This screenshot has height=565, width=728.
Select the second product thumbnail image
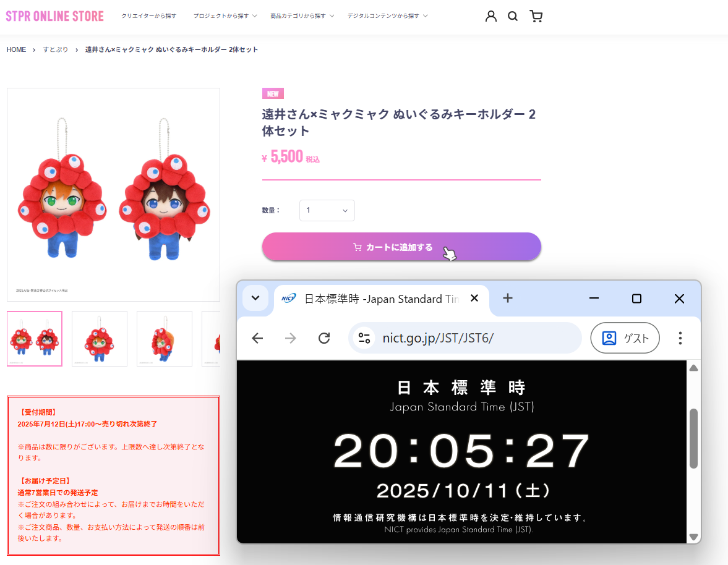(100, 339)
